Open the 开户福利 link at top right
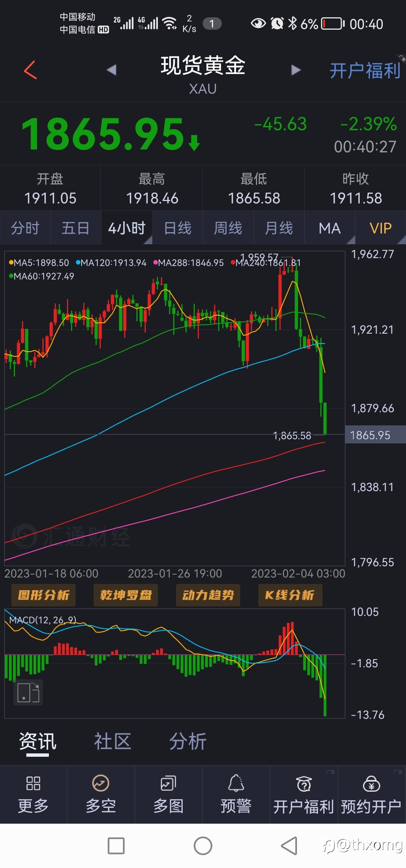The image size is (406, 868). pyautogui.click(x=365, y=71)
